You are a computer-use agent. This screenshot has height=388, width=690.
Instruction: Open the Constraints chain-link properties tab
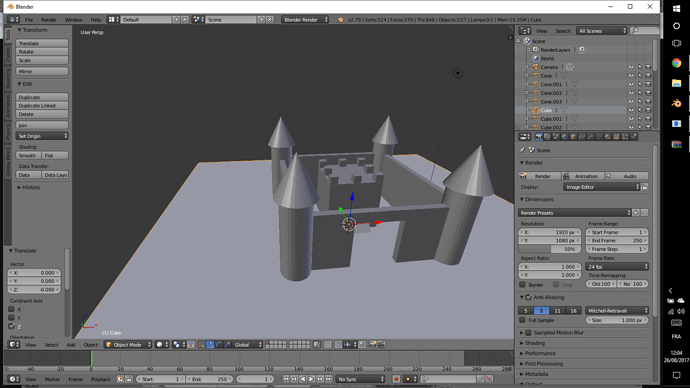click(x=582, y=137)
